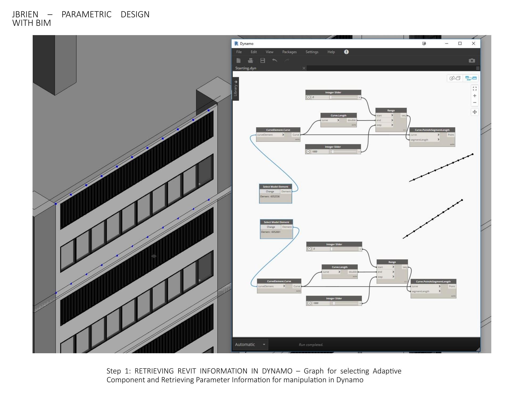Expand the slider with value 1000 near top

(308, 152)
